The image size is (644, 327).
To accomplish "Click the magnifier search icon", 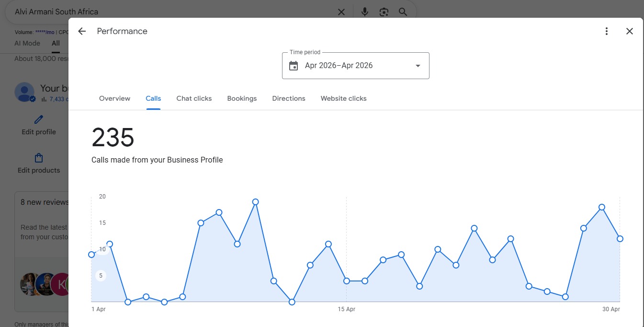I will (403, 12).
